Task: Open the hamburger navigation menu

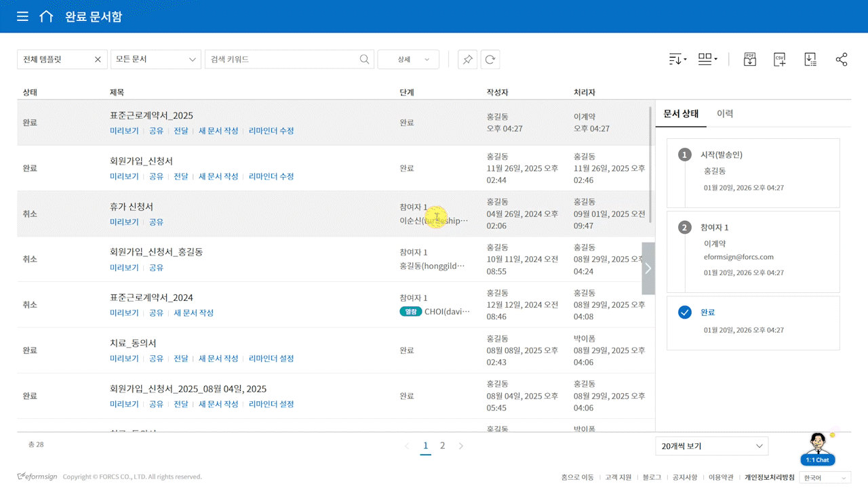Action: point(23,16)
